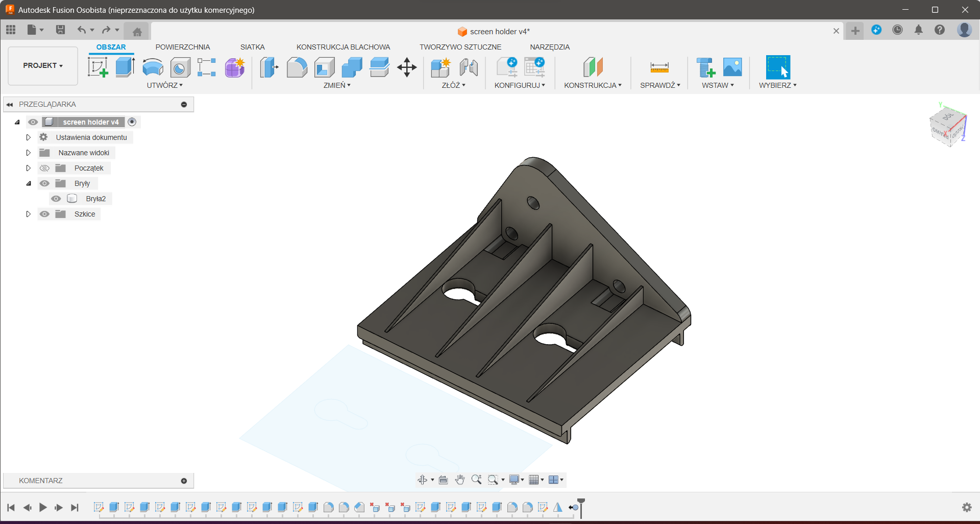Image resolution: width=980 pixels, height=524 pixels.
Task: Select the Create Sketch tool
Action: tap(98, 67)
